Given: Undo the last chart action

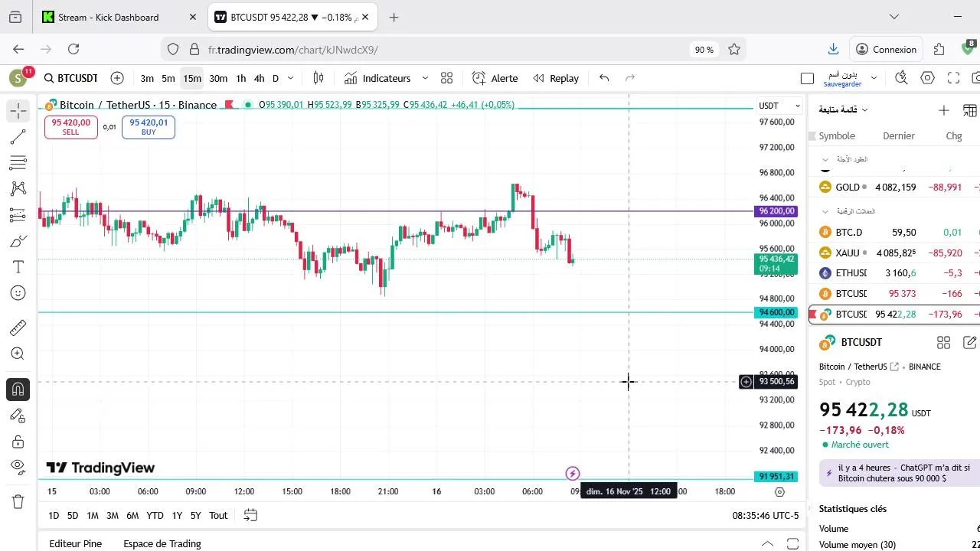Looking at the screenshot, I should tap(604, 78).
